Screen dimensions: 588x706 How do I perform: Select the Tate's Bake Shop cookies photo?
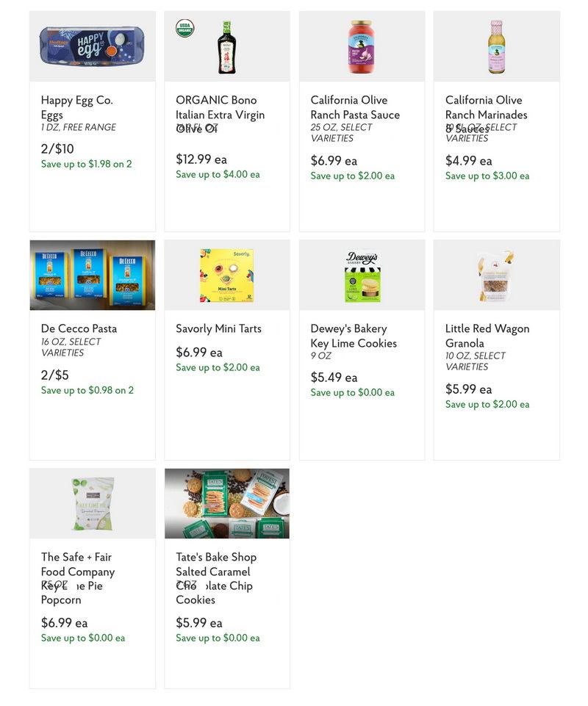click(x=227, y=503)
